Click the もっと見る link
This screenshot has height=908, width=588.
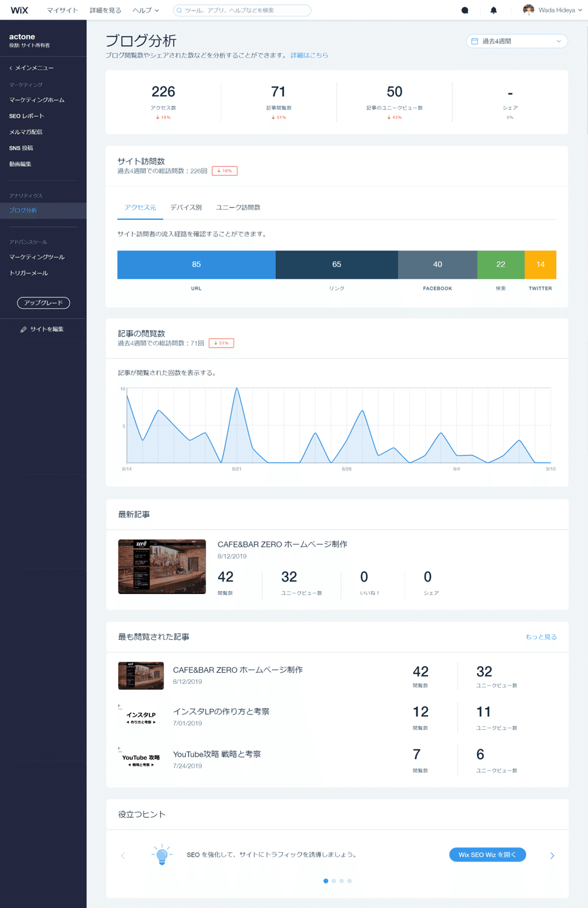click(x=541, y=637)
